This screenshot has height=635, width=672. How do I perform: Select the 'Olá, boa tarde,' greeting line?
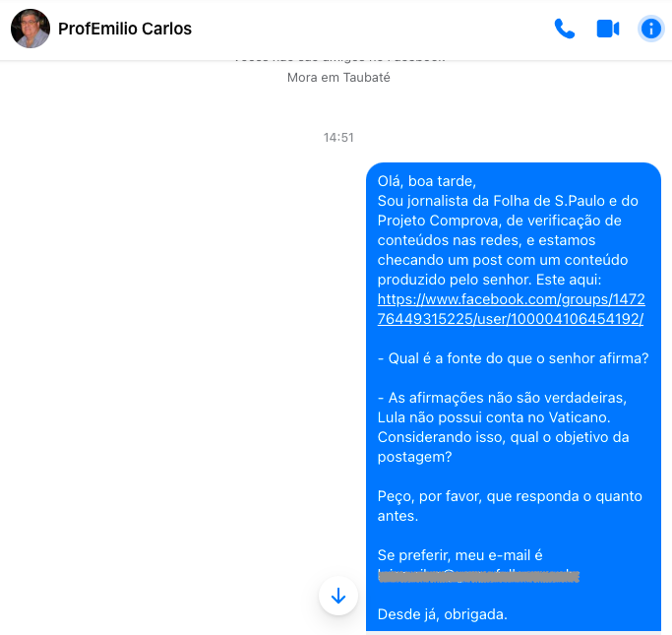(426, 181)
